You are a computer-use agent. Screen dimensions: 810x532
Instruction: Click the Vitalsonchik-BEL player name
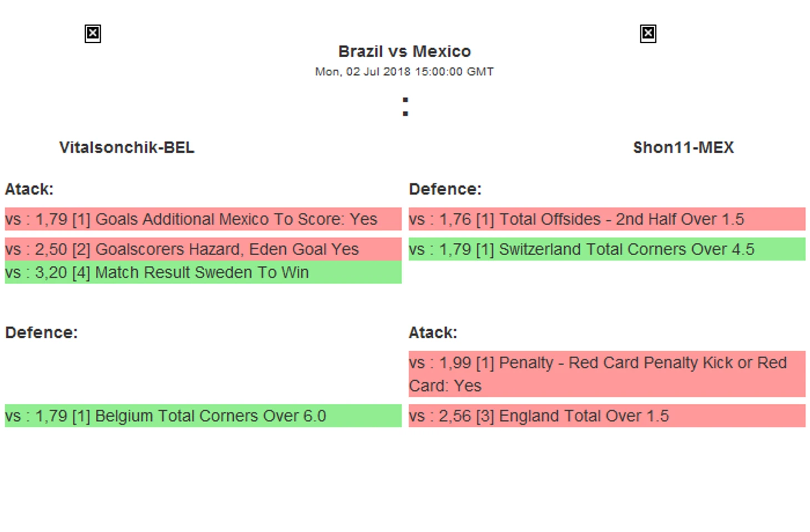[126, 148]
